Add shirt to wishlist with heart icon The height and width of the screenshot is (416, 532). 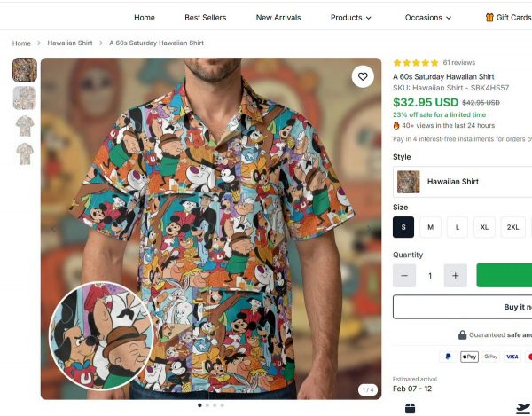point(362,77)
